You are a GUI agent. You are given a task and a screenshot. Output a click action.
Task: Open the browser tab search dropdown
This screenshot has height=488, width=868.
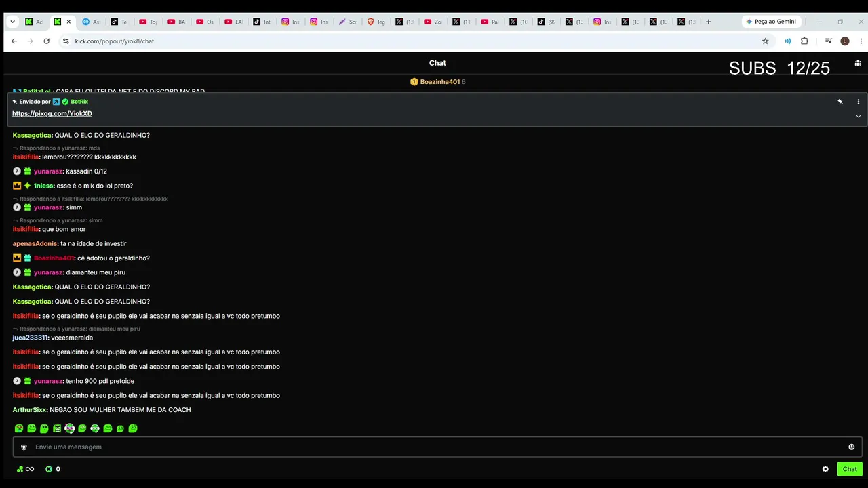(12, 22)
